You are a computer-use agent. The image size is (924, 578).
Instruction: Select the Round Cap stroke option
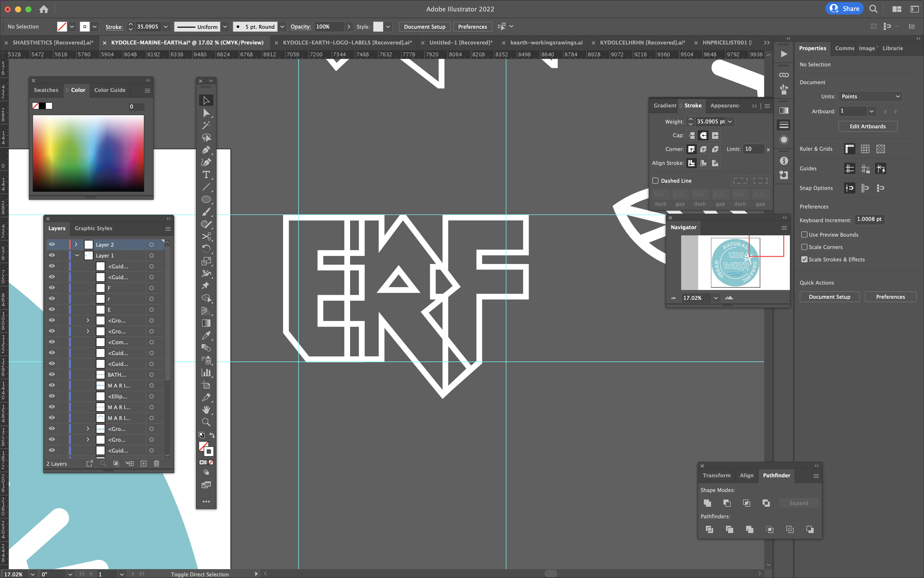click(703, 135)
